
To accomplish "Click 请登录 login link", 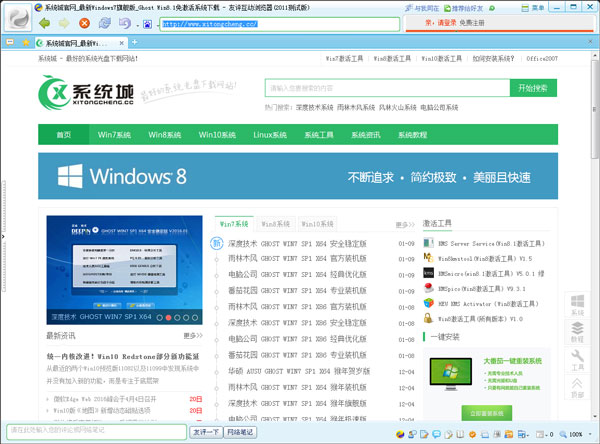I will 447,23.
